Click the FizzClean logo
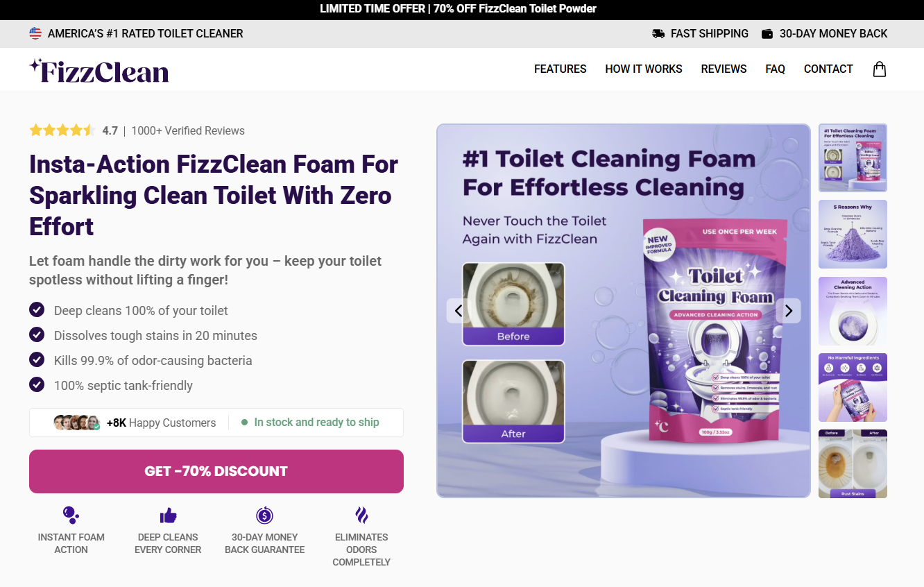924x587 pixels. (99, 71)
